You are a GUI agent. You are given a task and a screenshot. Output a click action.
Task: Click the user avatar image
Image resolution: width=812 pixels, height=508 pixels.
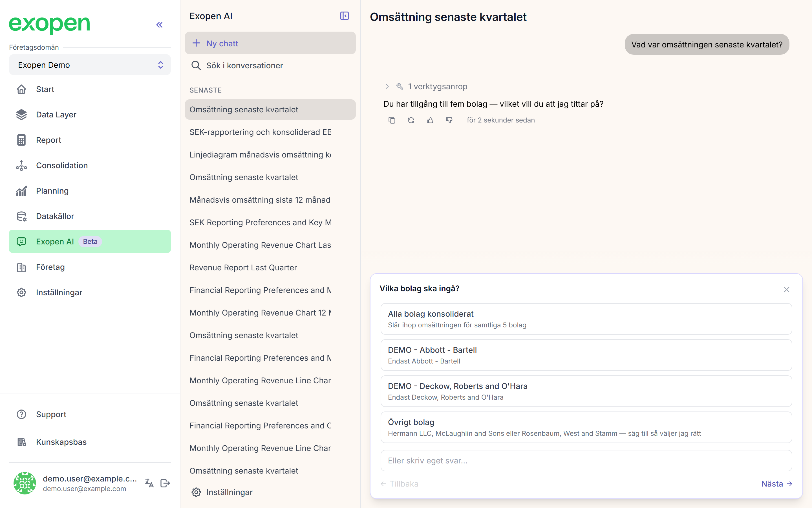(x=25, y=483)
